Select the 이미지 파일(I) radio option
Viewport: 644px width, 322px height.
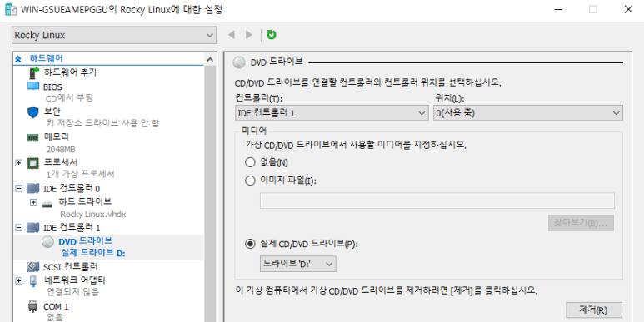pyautogui.click(x=250, y=181)
